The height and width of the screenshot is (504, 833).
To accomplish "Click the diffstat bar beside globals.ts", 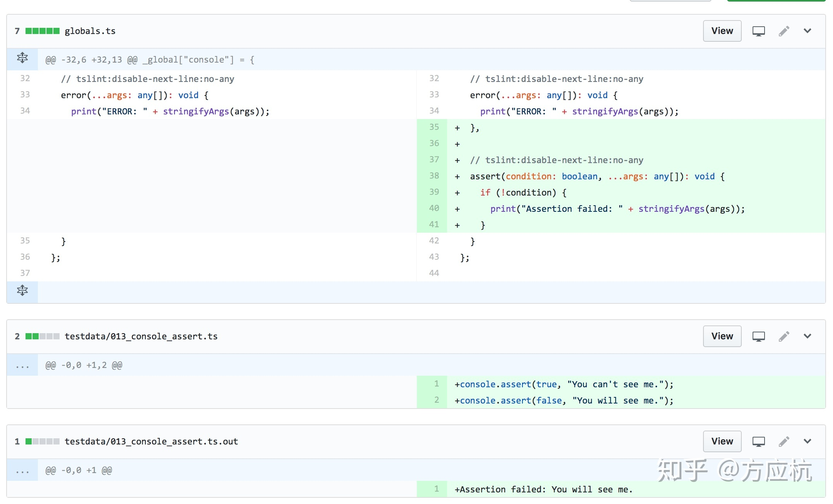I will (x=43, y=31).
